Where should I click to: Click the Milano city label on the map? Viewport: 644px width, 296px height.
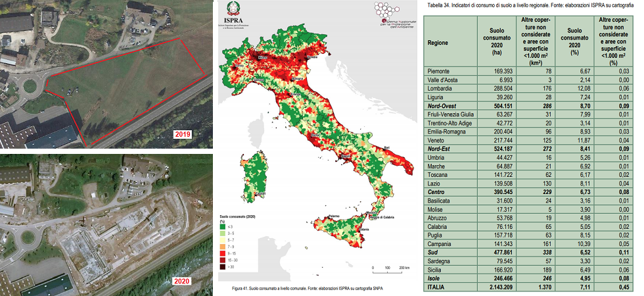click(264, 57)
